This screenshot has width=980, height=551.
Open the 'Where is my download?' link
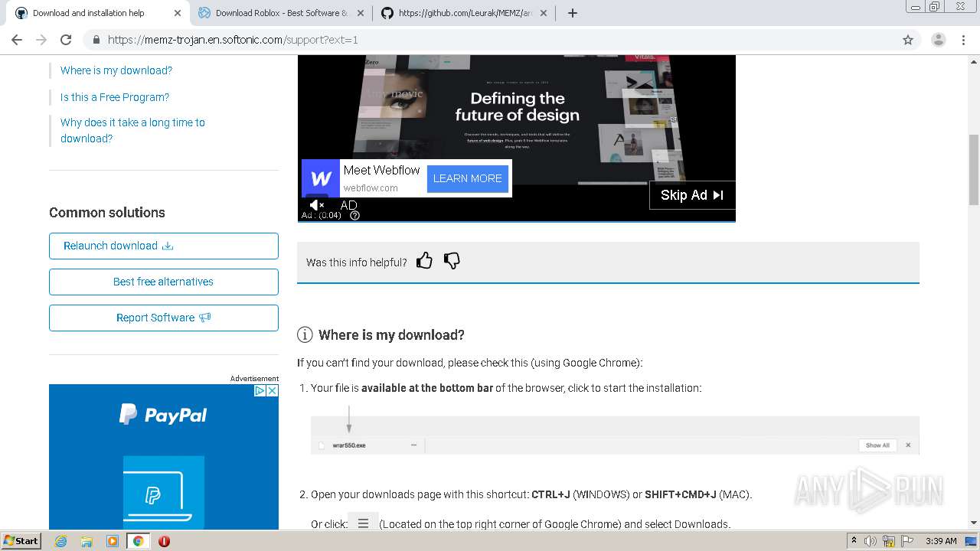[116, 70]
